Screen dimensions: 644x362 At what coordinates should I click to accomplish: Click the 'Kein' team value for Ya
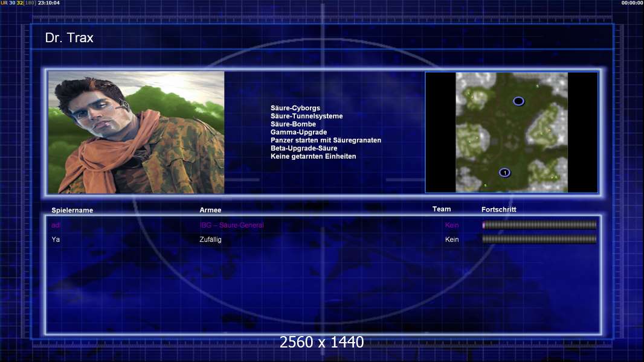pos(452,240)
